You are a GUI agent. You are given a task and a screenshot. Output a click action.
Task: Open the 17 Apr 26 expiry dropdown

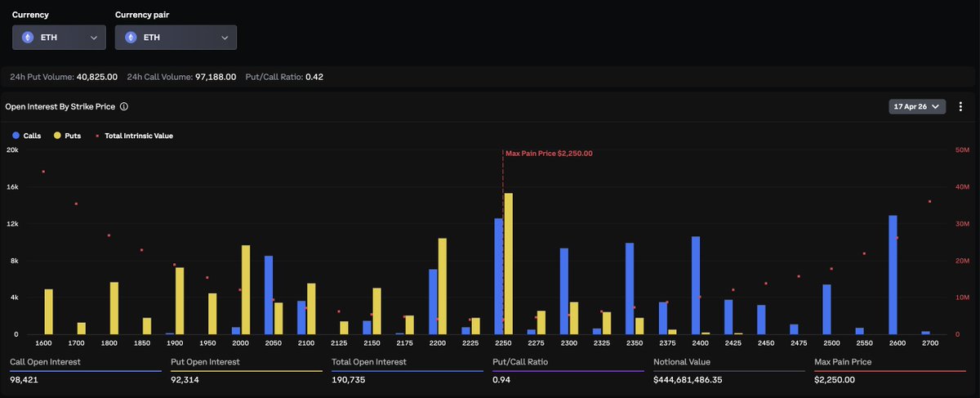point(916,107)
